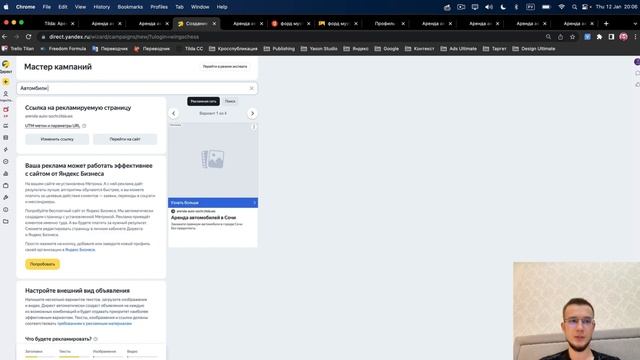Click image placeholder in ad preview
The height and width of the screenshot is (360, 640).
coord(213,160)
